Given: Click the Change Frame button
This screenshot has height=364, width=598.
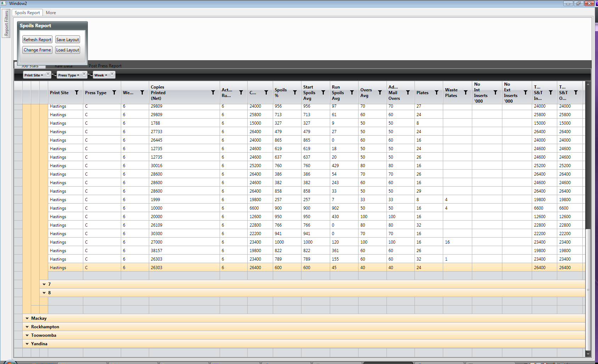Looking at the screenshot, I should [x=37, y=50].
